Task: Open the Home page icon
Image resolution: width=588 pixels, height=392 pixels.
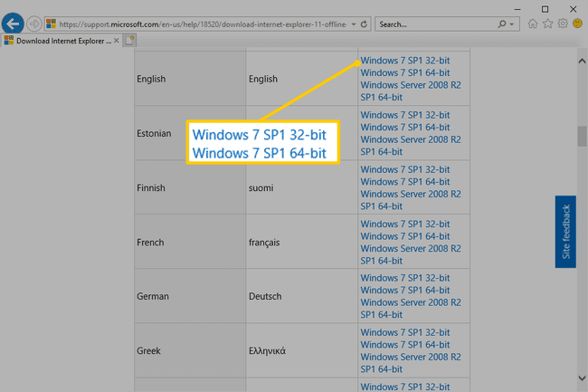Action: click(533, 24)
